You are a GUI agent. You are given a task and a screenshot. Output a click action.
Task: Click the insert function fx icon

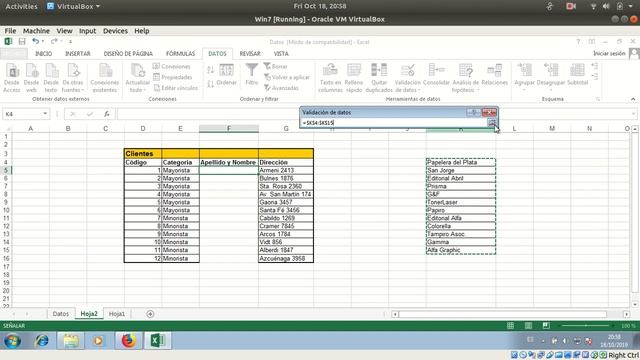point(107,114)
